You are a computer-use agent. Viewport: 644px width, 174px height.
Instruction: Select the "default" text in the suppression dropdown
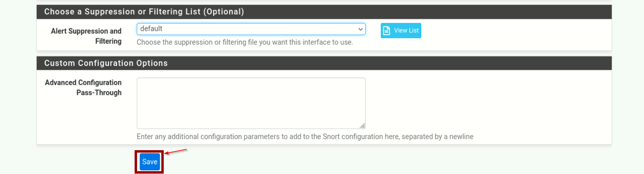click(x=151, y=29)
